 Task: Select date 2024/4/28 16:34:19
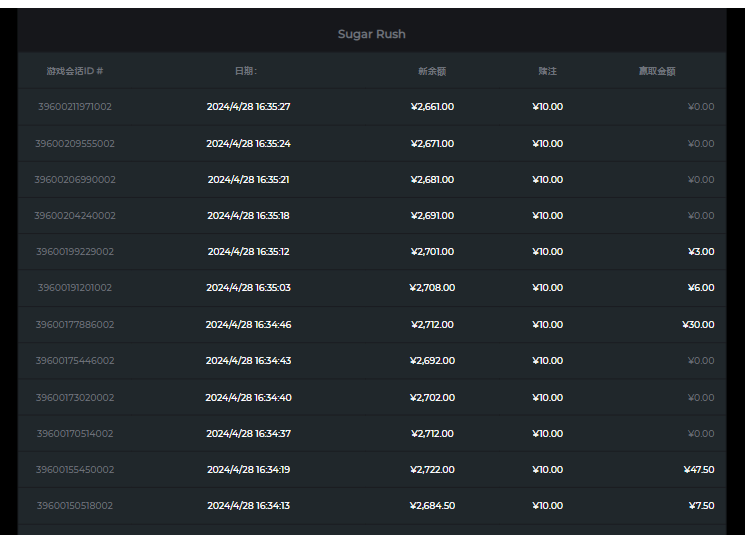pos(248,470)
